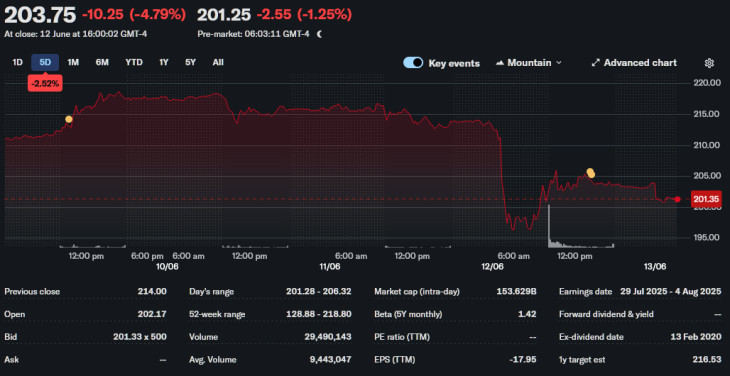Select the 5Y time range tab
The width and height of the screenshot is (730, 376).
pyautogui.click(x=190, y=62)
